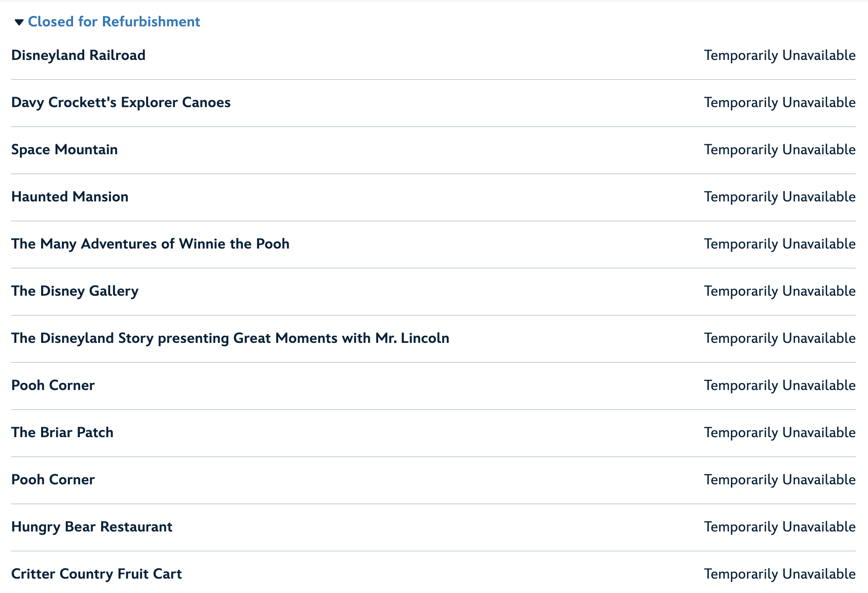This screenshot has height=593, width=868.
Task: Click Hungry Bear Restaurant's Temporarily Unavailable status
Action: pos(780,527)
